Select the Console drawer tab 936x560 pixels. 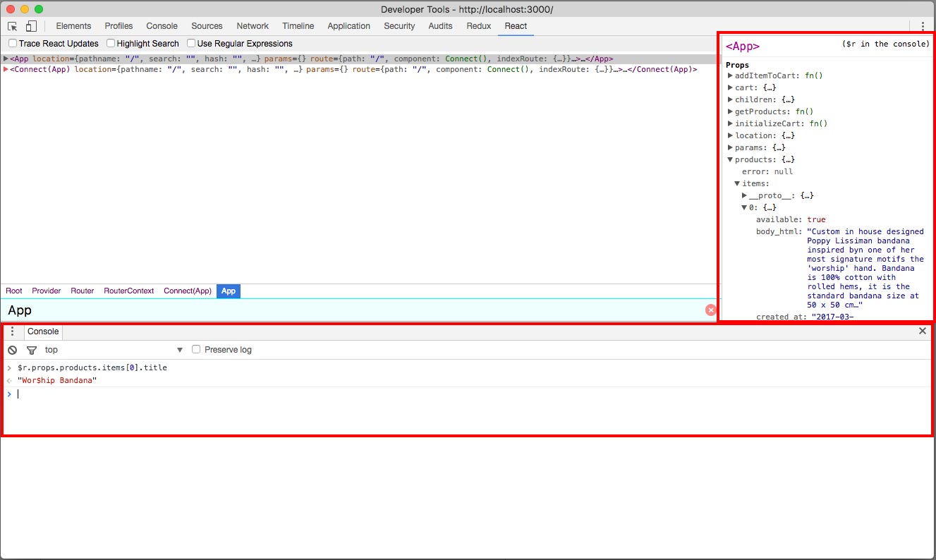pos(43,331)
